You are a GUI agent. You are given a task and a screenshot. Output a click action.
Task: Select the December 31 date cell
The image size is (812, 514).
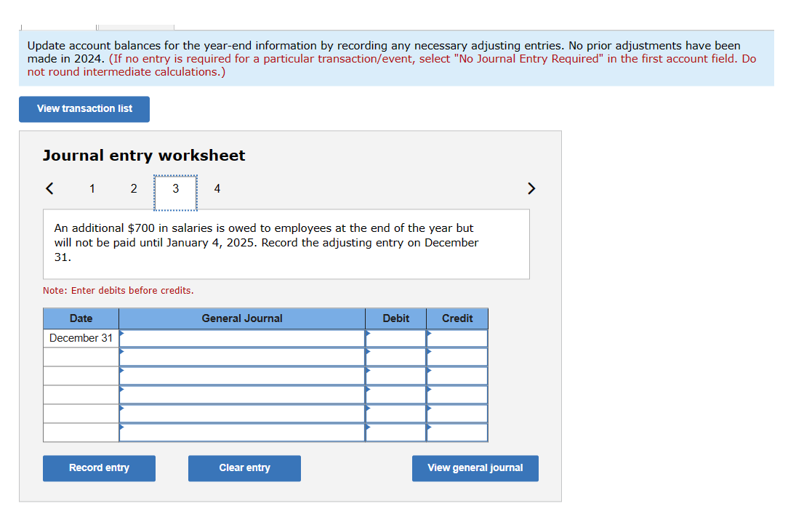pos(80,337)
